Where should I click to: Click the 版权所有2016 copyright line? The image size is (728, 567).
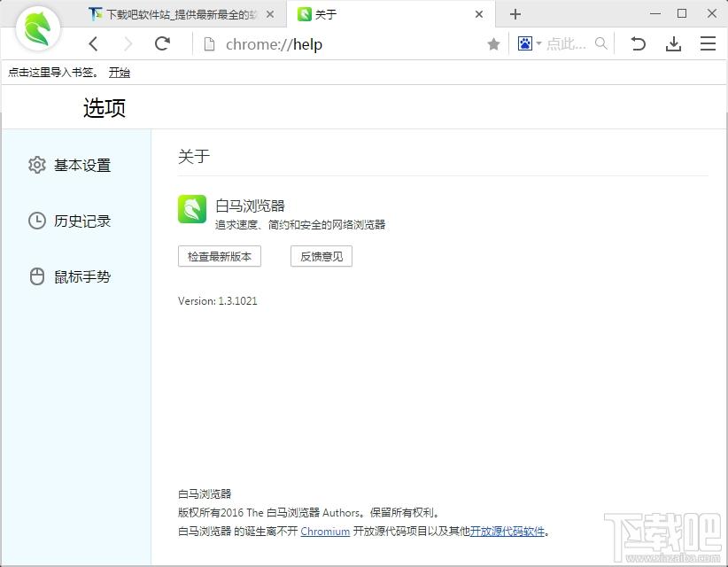pyautogui.click(x=309, y=513)
